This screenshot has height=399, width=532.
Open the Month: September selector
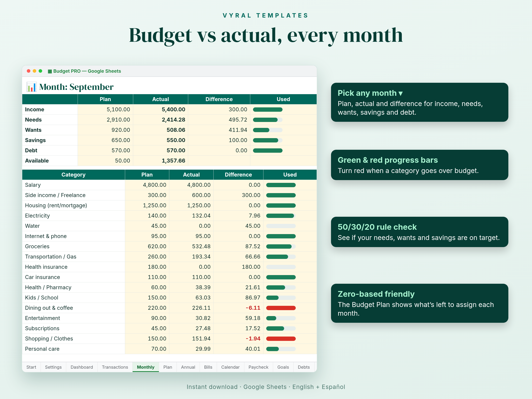click(76, 87)
